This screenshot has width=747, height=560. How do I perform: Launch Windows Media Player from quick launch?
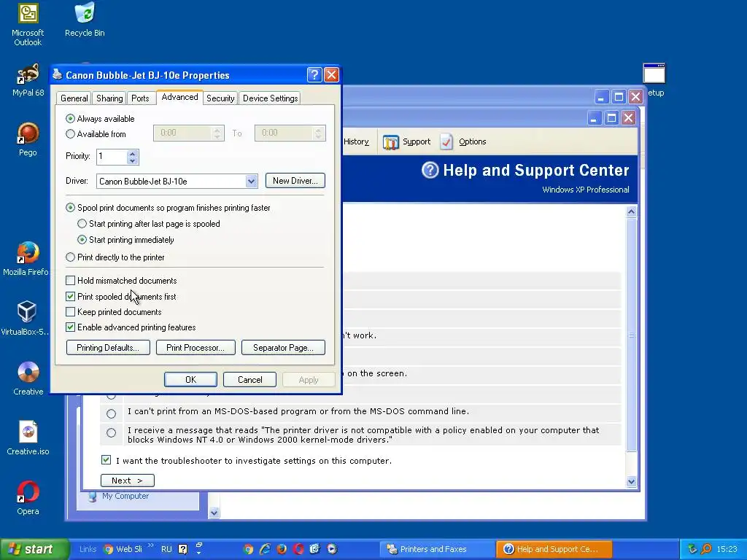click(332, 549)
